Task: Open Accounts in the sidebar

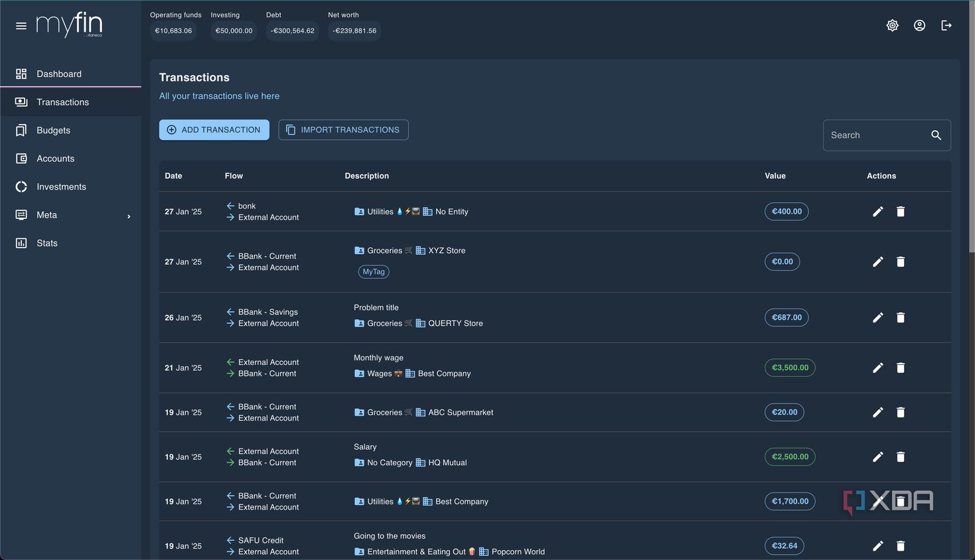Action: coord(70,159)
